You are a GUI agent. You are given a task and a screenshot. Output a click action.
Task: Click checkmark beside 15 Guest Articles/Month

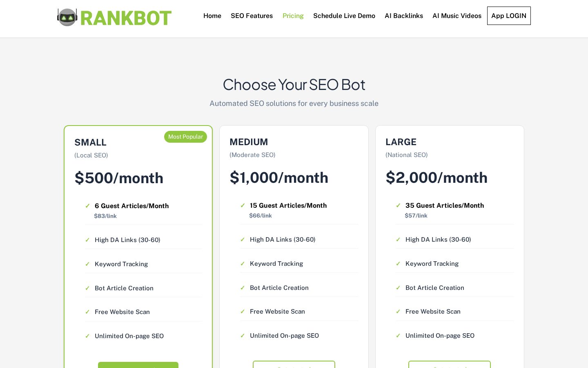tap(243, 205)
